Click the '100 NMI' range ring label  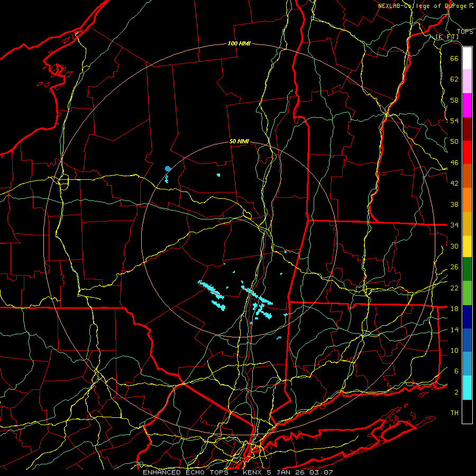coord(239,43)
